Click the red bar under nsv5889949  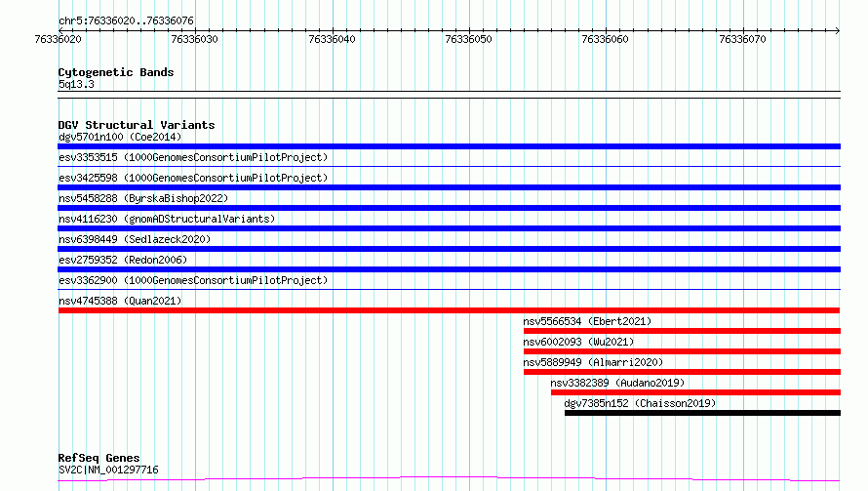coord(682,372)
